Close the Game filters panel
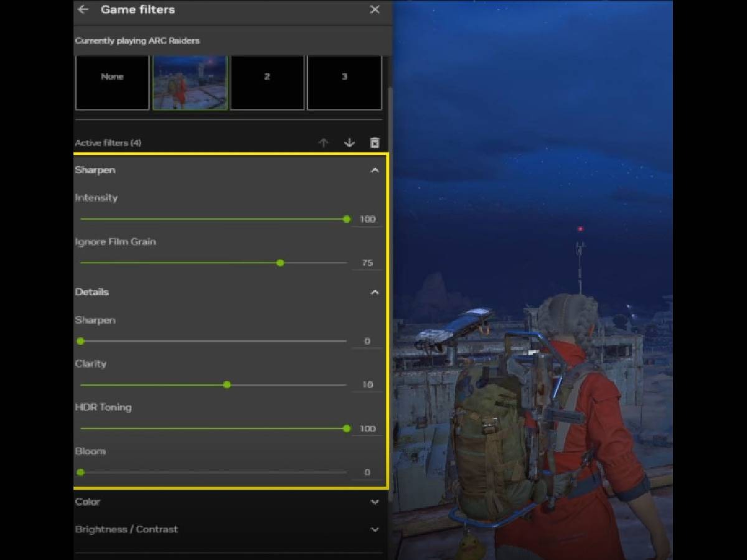 pos(374,10)
